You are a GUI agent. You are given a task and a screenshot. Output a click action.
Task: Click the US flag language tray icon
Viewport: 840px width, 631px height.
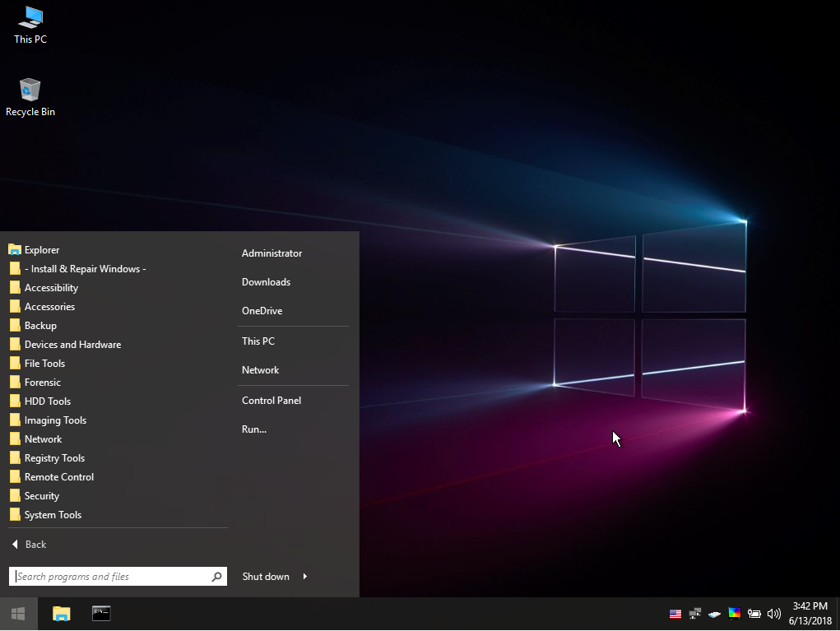coord(675,614)
